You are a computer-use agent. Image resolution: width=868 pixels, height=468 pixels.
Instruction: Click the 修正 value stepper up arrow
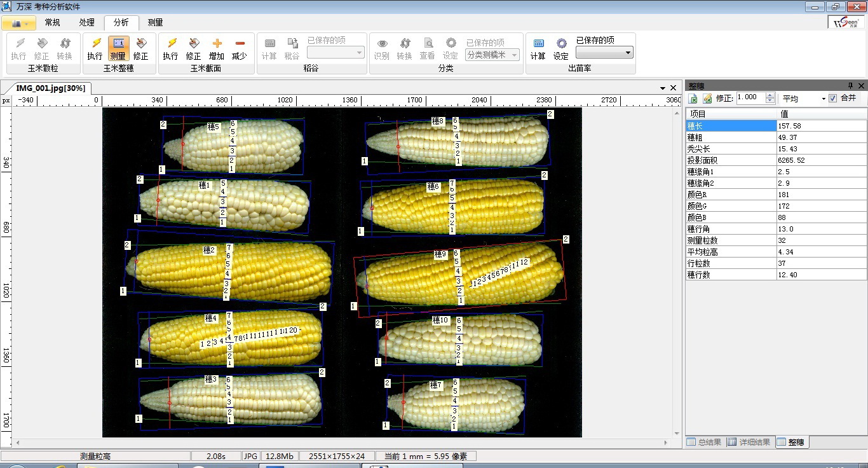[x=770, y=95]
